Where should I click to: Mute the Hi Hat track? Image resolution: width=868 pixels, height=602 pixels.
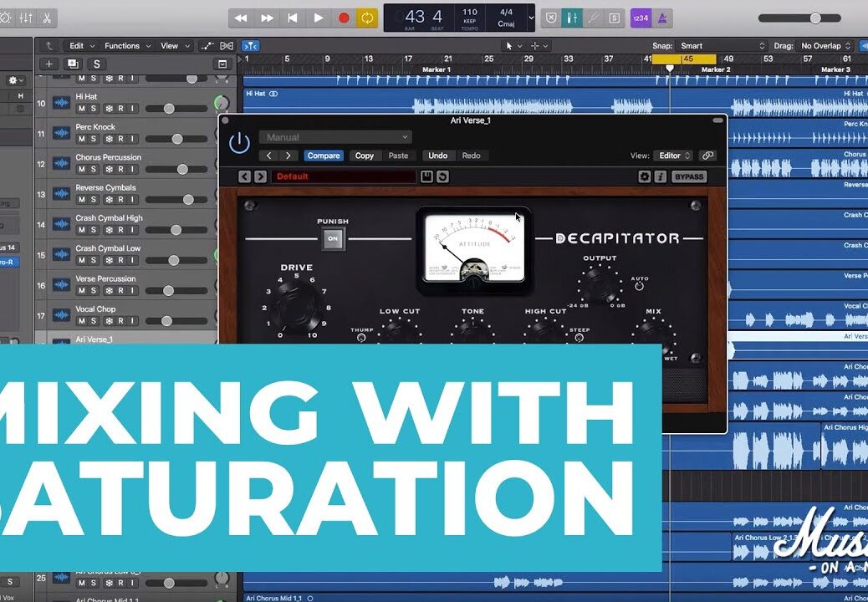pos(81,109)
